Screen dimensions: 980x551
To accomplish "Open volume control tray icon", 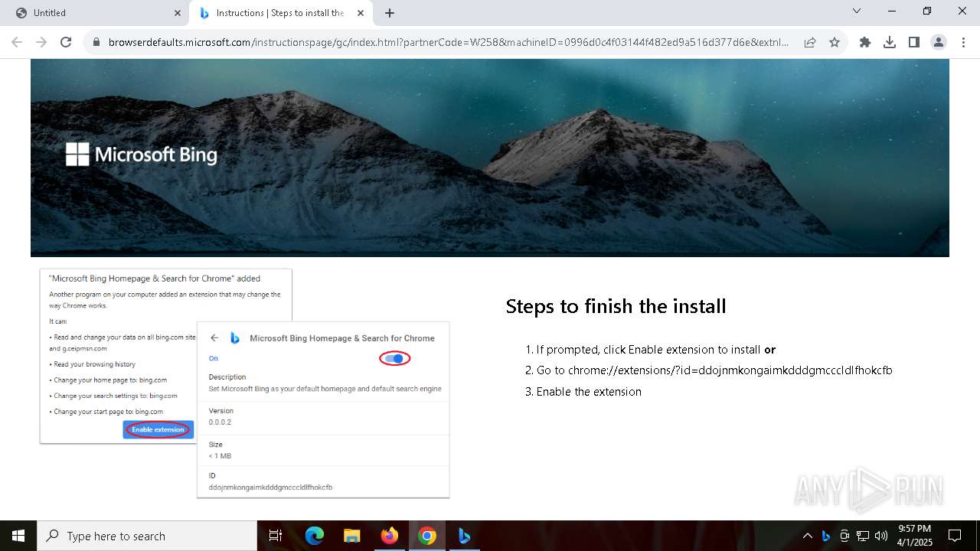I will coord(881,536).
